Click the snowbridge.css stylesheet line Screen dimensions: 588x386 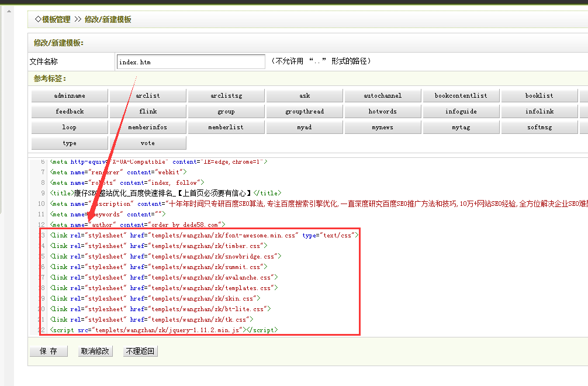coord(166,256)
